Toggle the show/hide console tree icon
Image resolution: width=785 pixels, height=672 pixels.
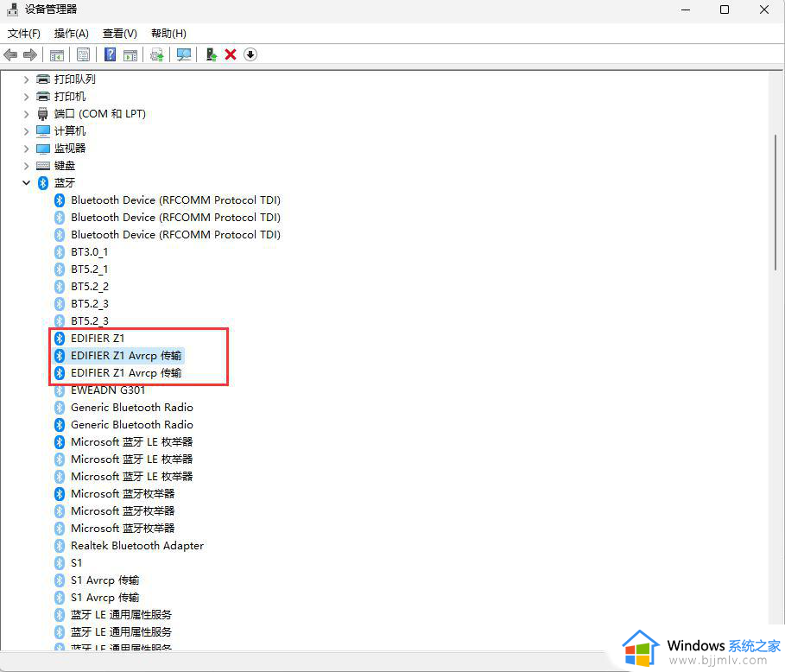57,54
